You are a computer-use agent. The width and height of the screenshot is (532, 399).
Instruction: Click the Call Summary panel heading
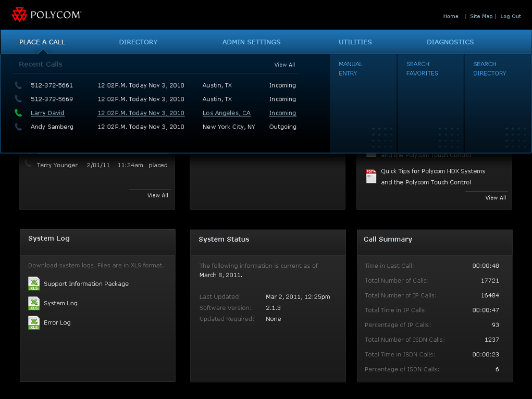click(x=388, y=239)
